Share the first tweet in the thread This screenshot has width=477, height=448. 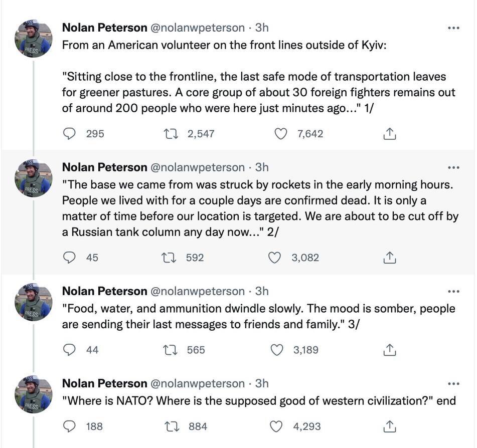[390, 134]
